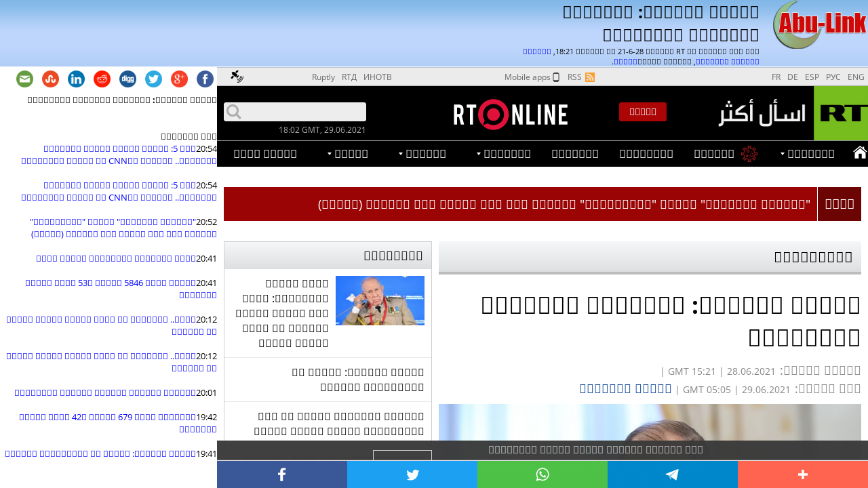Switch site language to ESP
The width and height of the screenshot is (868, 488).
[812, 77]
